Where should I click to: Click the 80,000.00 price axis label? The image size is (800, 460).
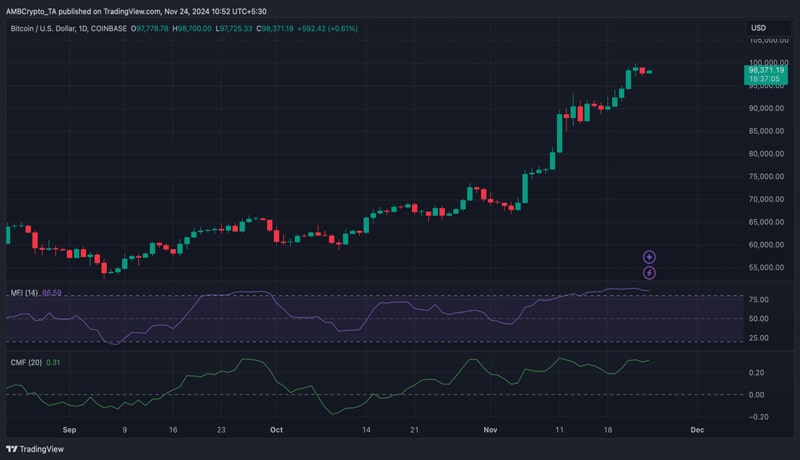coord(766,154)
